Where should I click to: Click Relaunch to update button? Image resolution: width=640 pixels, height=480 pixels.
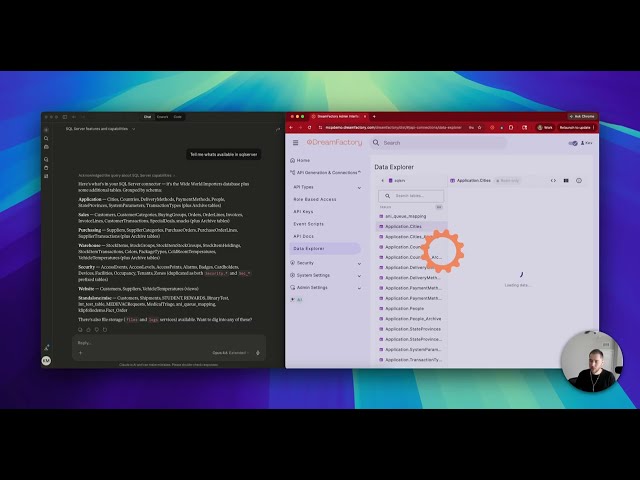coord(575,127)
